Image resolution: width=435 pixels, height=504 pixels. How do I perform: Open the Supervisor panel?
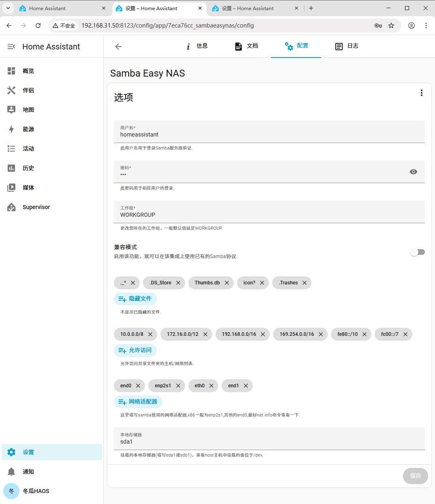point(52,207)
